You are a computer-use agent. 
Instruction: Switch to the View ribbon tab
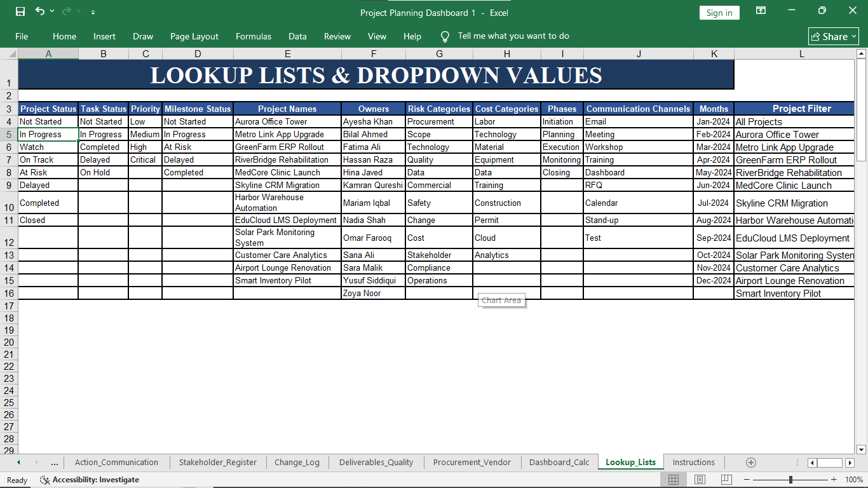[377, 36]
